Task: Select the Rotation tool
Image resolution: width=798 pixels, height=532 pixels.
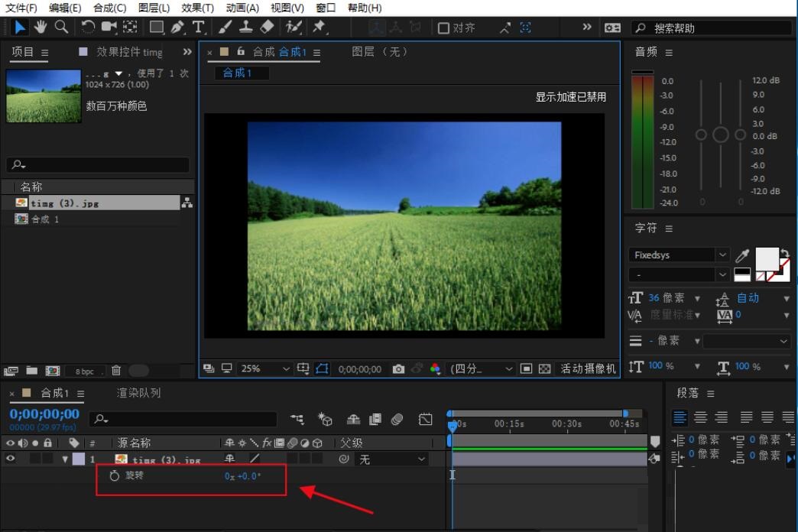Action: point(88,28)
